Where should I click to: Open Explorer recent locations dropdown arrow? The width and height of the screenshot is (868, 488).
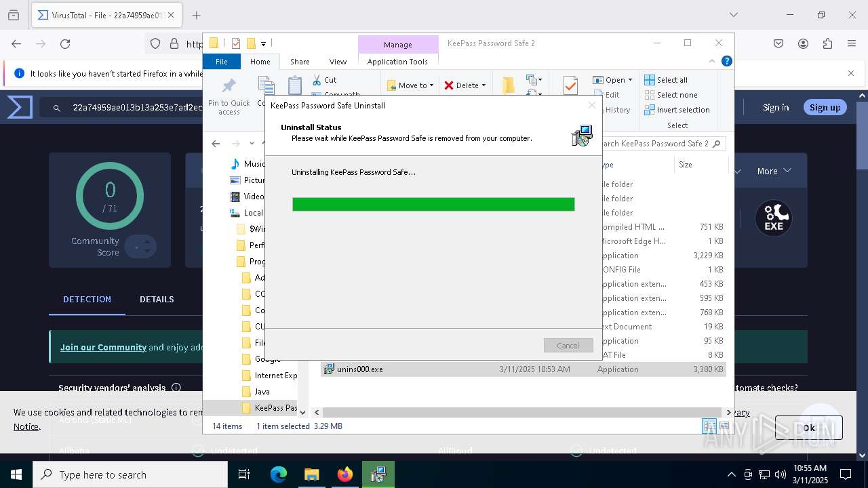tap(252, 143)
